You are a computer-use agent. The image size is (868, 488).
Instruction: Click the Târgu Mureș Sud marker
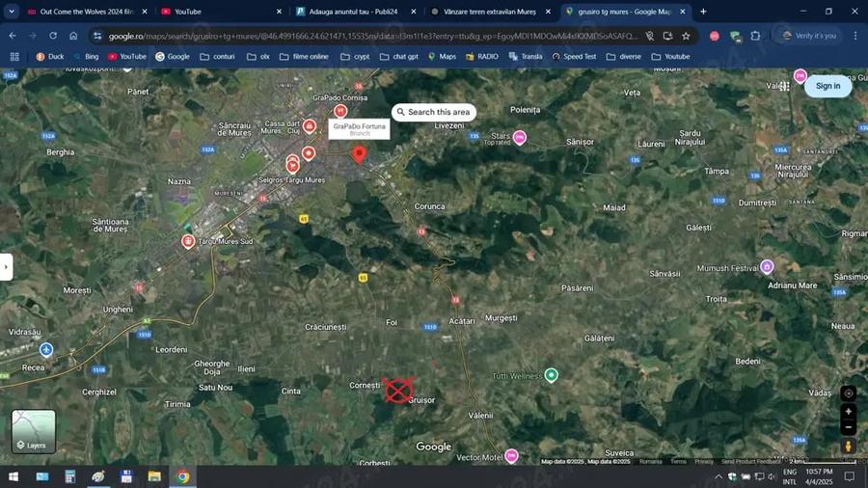tap(188, 241)
